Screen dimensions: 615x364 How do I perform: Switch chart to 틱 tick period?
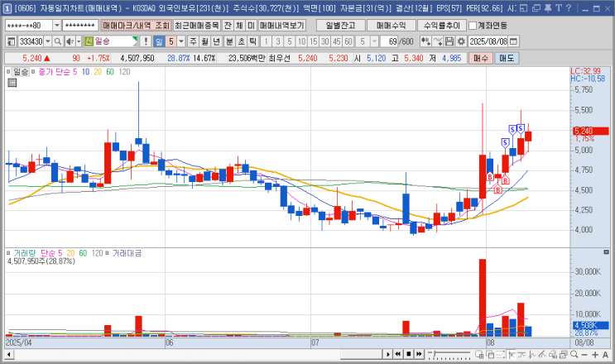pos(253,41)
